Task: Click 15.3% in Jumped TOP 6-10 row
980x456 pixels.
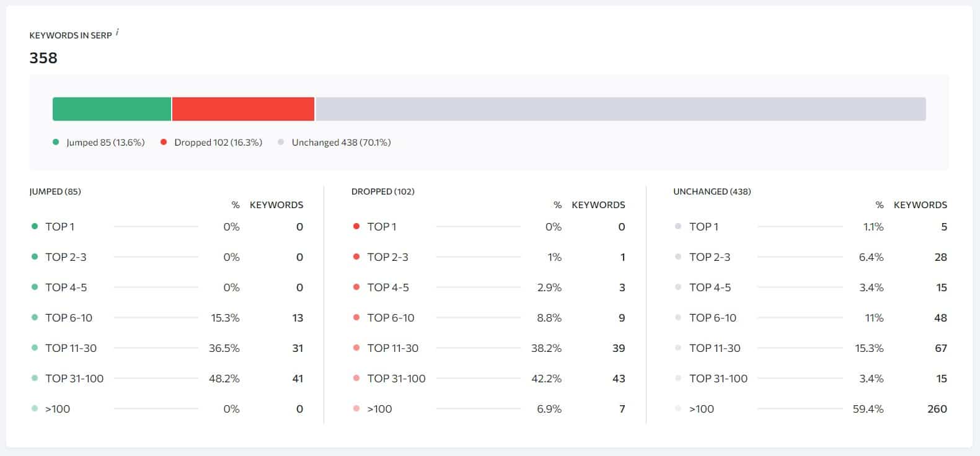Action: pyautogui.click(x=225, y=318)
